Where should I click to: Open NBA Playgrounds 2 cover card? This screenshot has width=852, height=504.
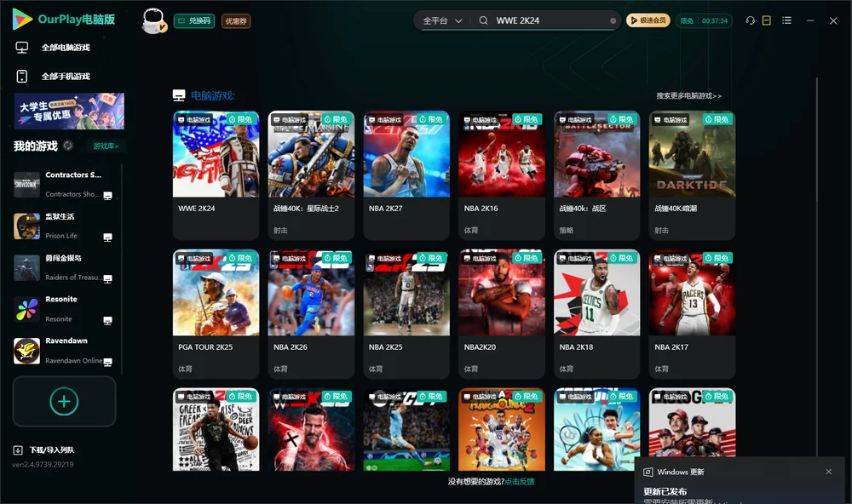pos(502,430)
